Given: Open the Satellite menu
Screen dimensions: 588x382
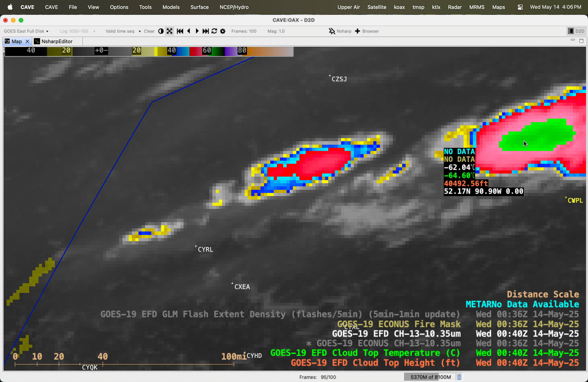Looking at the screenshot, I should click(x=377, y=7).
